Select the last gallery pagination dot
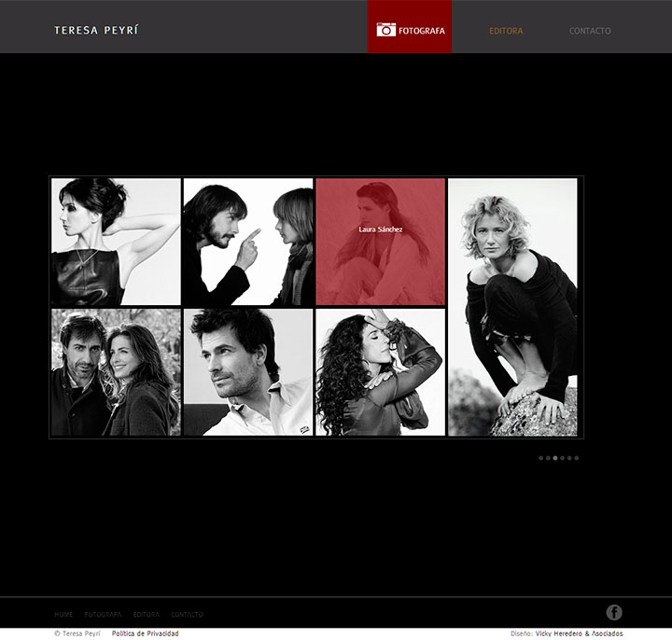 pos(577,458)
